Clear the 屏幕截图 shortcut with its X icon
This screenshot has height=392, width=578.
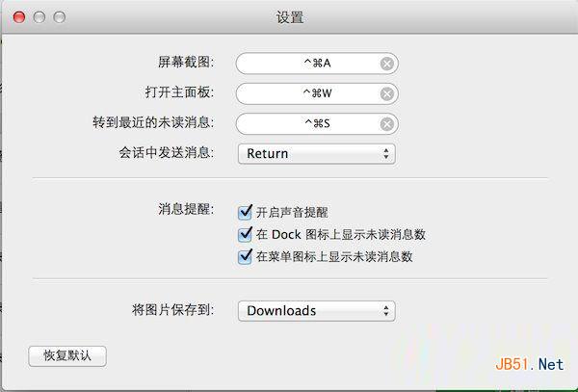pos(386,65)
